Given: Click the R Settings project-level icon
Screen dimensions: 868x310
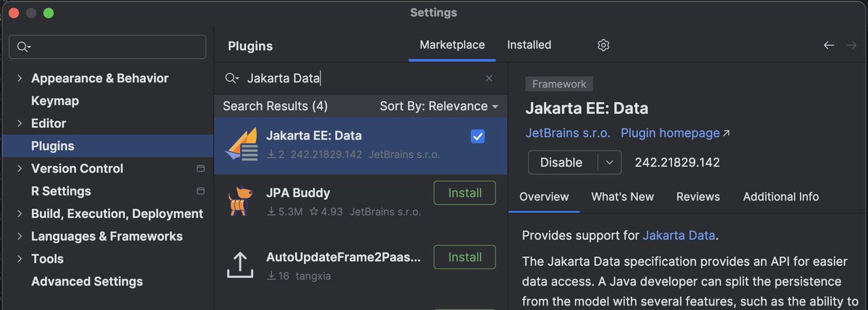Looking at the screenshot, I should 200,191.
